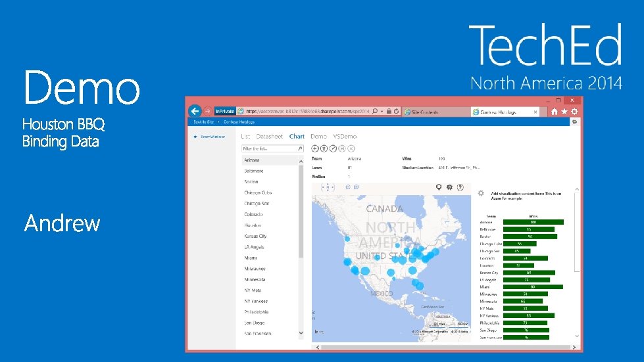
Task: Select Miami in the team list
Action: click(x=270, y=258)
